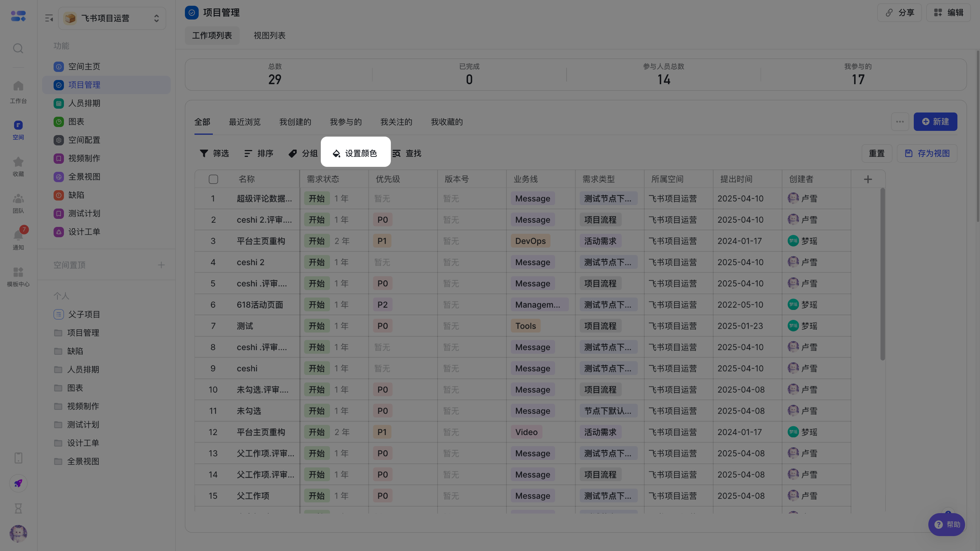
Task: Switch to the 视图列表 tab
Action: tap(269, 36)
